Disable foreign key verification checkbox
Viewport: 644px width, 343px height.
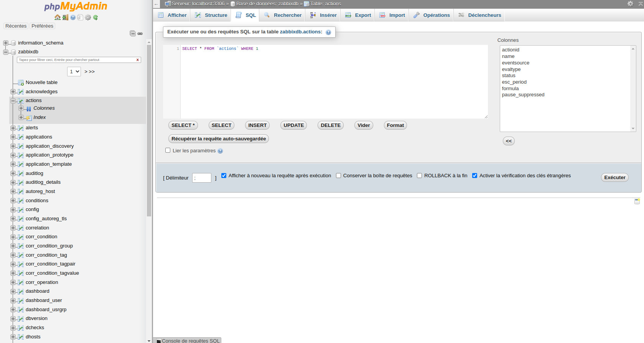(474, 175)
